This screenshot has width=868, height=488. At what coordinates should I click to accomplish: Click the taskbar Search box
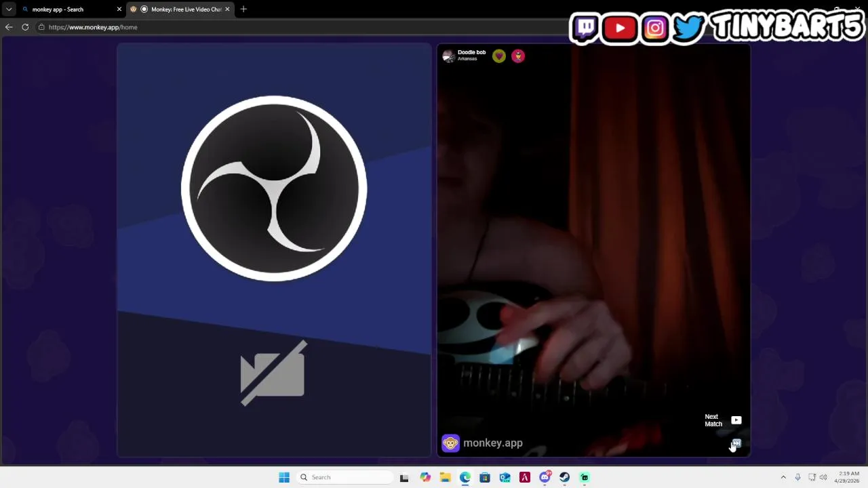pos(344,477)
